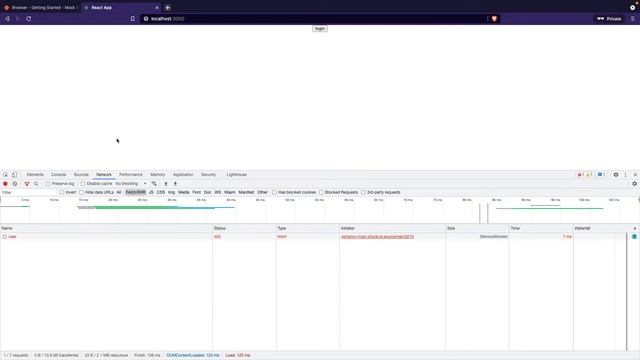Open network conditions wifi icon
Image resolution: width=640 pixels, height=360 pixels.
(154, 184)
